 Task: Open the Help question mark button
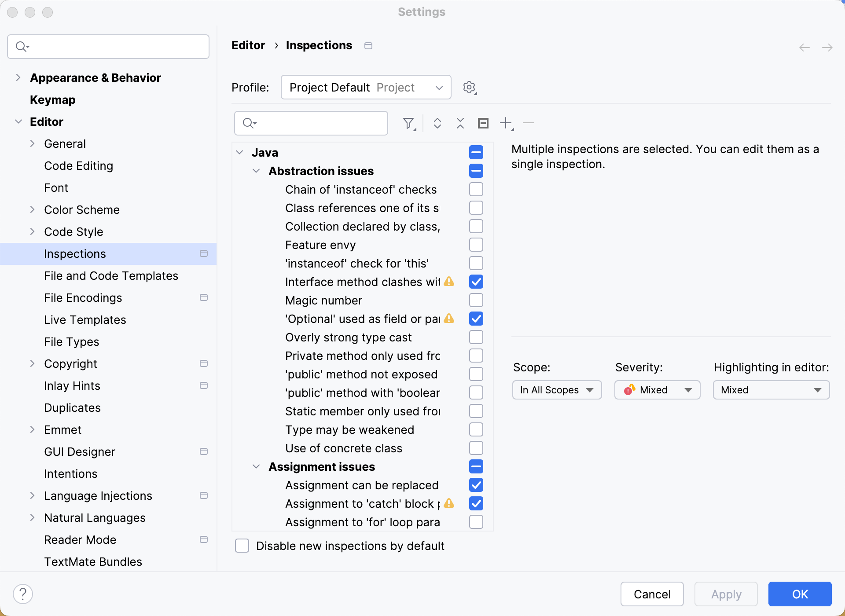click(x=23, y=594)
